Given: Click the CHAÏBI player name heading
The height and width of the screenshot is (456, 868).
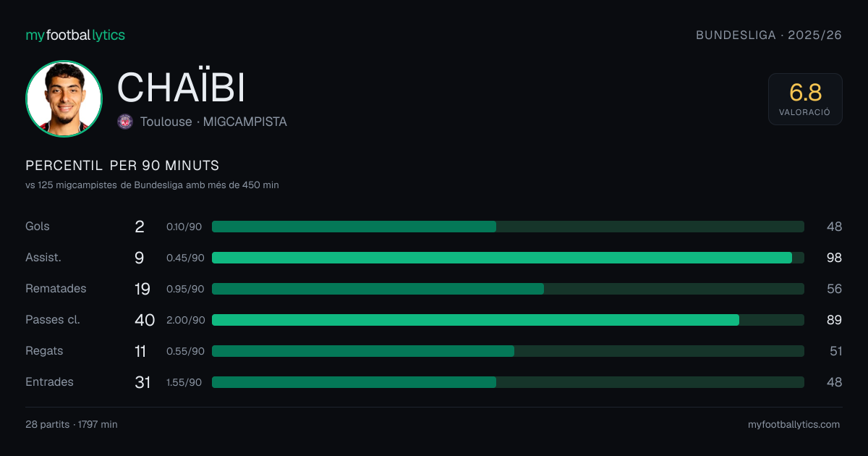Looking at the screenshot, I should click(181, 88).
